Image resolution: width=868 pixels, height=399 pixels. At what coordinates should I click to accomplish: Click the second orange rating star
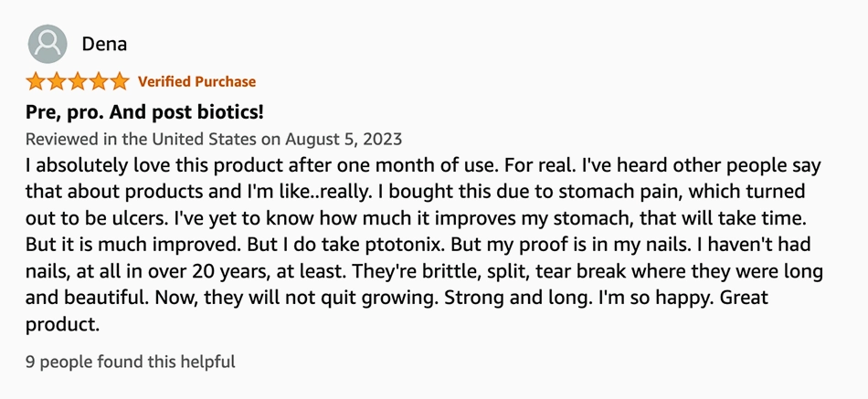click(57, 81)
